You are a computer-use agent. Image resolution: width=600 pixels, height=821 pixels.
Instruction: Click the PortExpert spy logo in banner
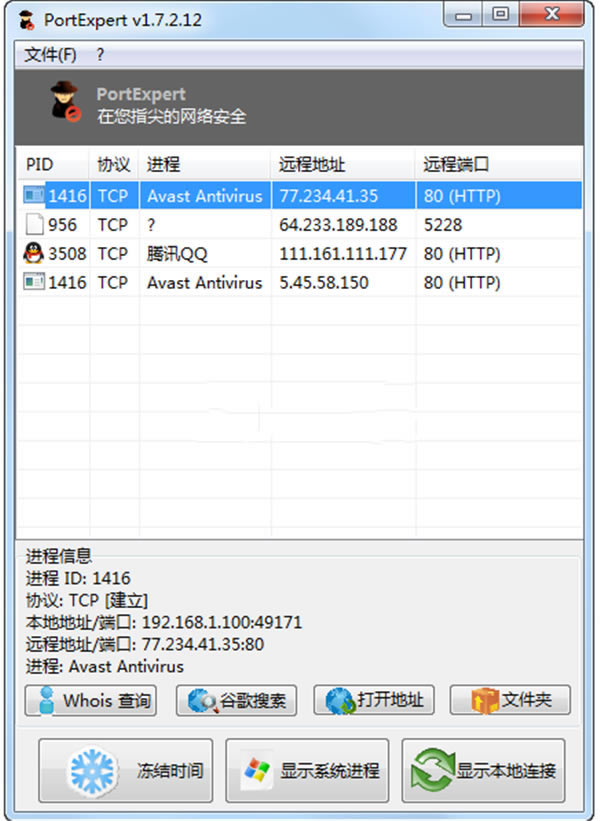point(64,104)
